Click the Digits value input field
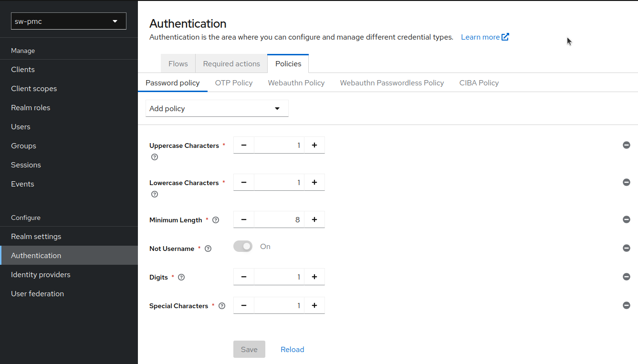This screenshot has width=638, height=364. (279, 277)
